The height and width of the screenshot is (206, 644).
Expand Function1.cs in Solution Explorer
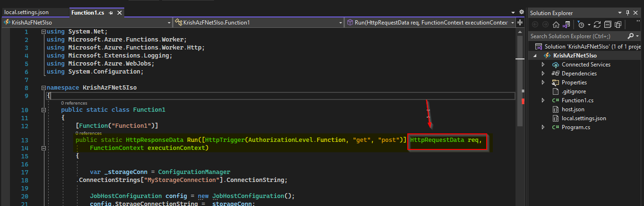[x=543, y=100]
